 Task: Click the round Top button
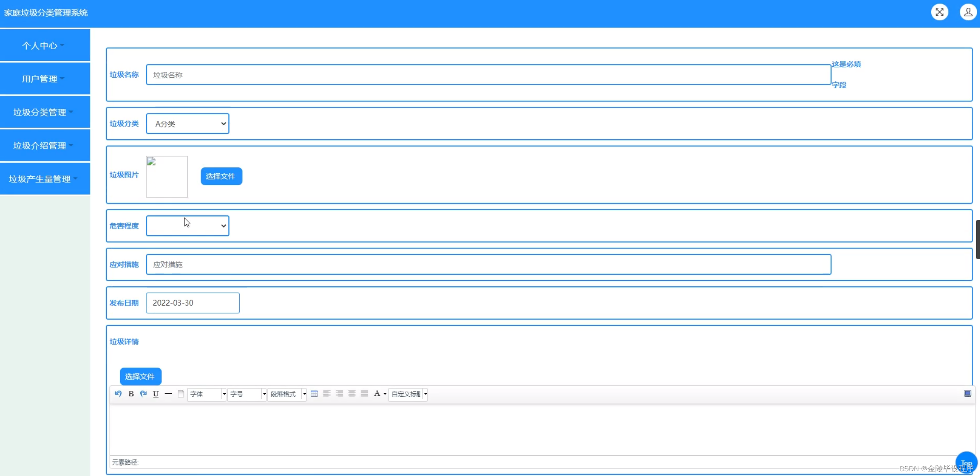pyautogui.click(x=966, y=463)
